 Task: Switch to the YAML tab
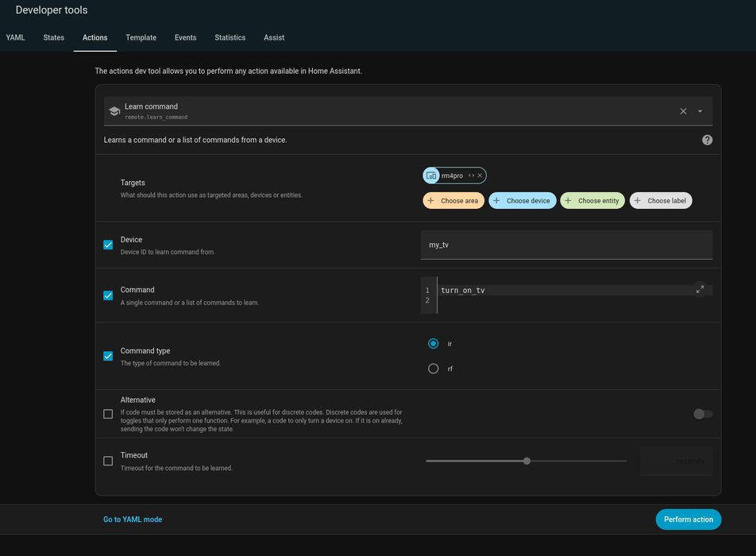(15, 37)
